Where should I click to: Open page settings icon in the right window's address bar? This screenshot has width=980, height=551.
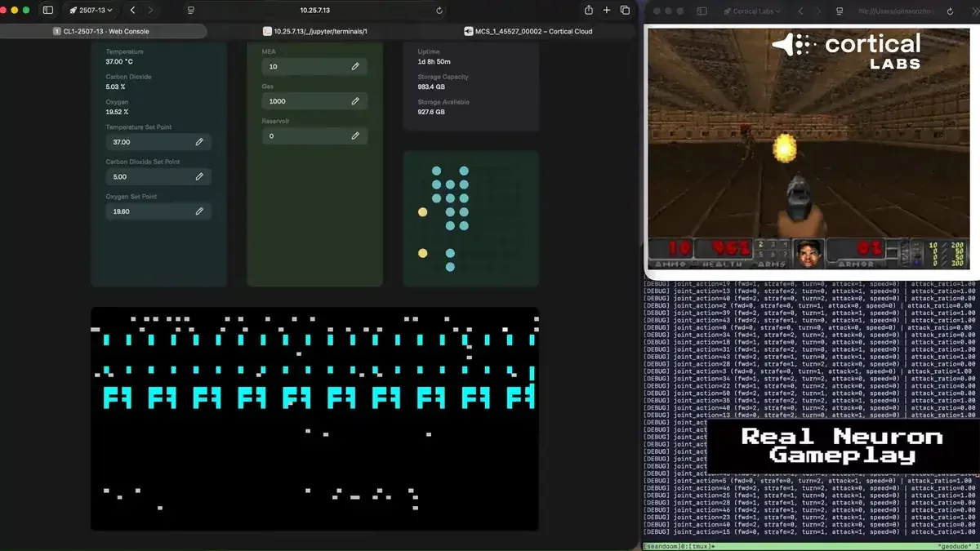pos(841,11)
